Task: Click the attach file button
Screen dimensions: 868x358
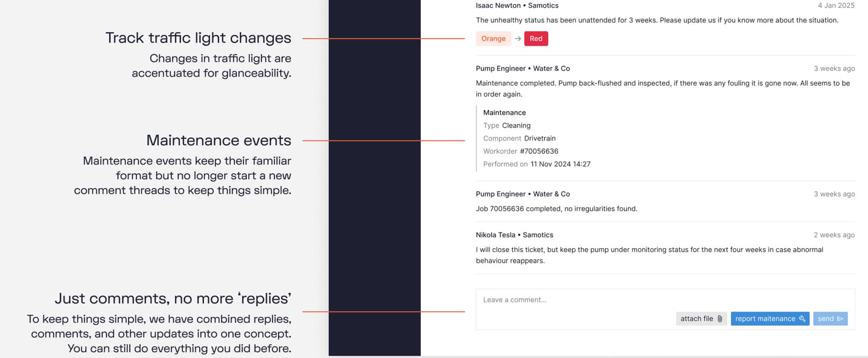Action: [x=701, y=319]
